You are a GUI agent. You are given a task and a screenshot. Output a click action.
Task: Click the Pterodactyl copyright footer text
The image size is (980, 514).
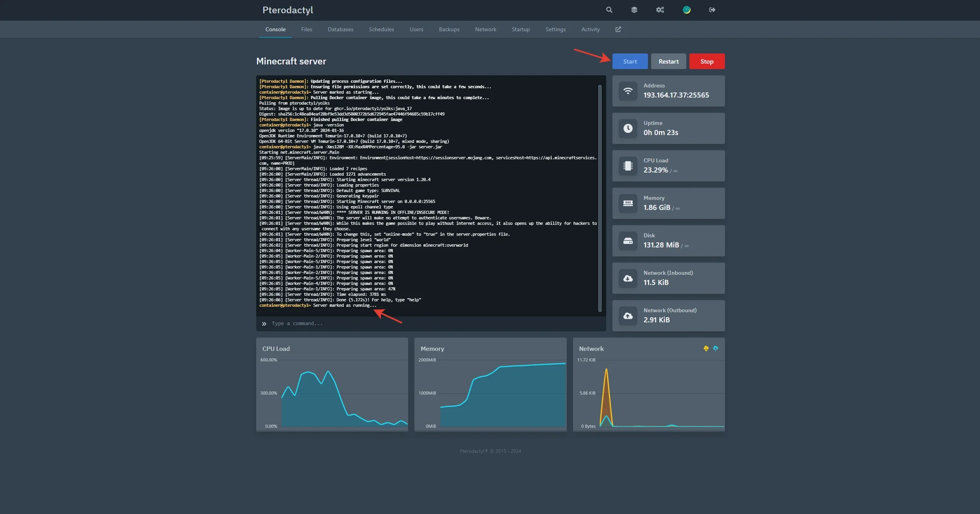490,451
